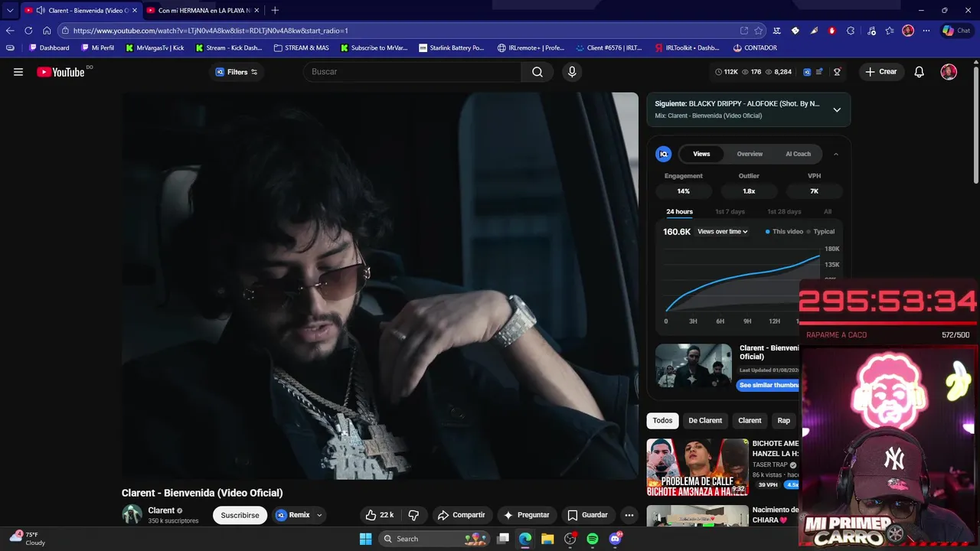Image resolution: width=980 pixels, height=551 pixels.
Task: Select the Clarent filter chip
Action: (x=750, y=420)
